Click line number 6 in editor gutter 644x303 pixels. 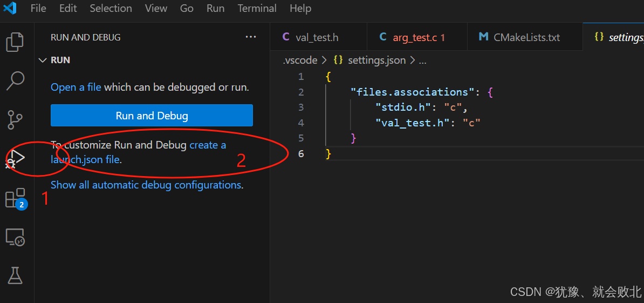[301, 154]
